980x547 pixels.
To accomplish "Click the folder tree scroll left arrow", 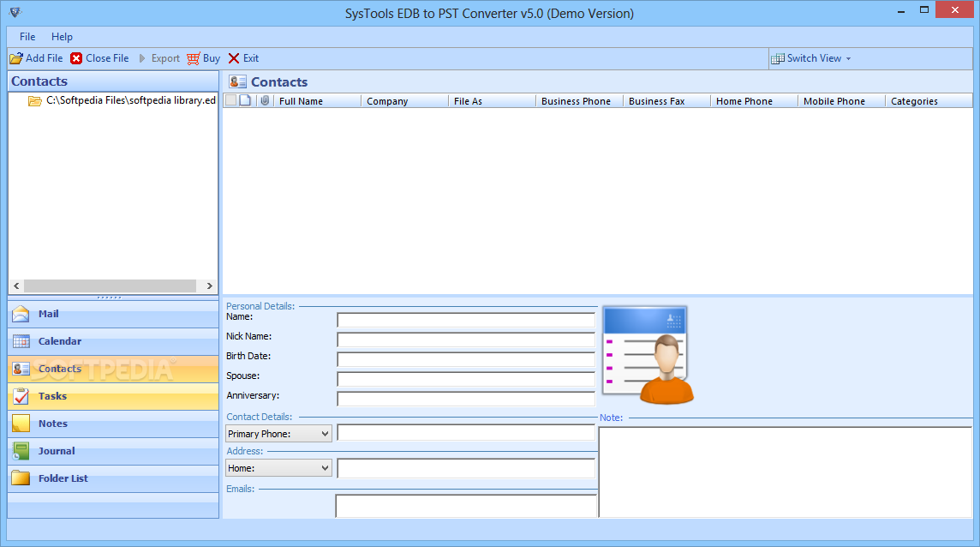I will tap(16, 286).
